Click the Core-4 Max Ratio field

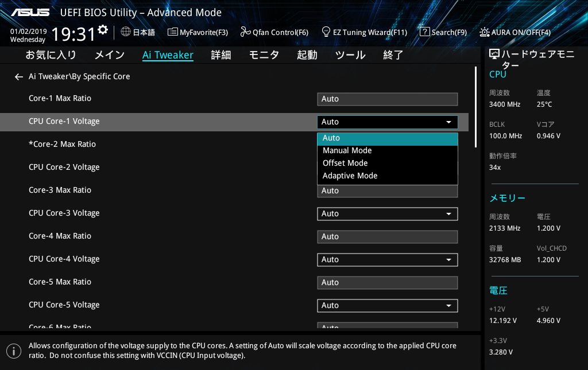pos(387,236)
